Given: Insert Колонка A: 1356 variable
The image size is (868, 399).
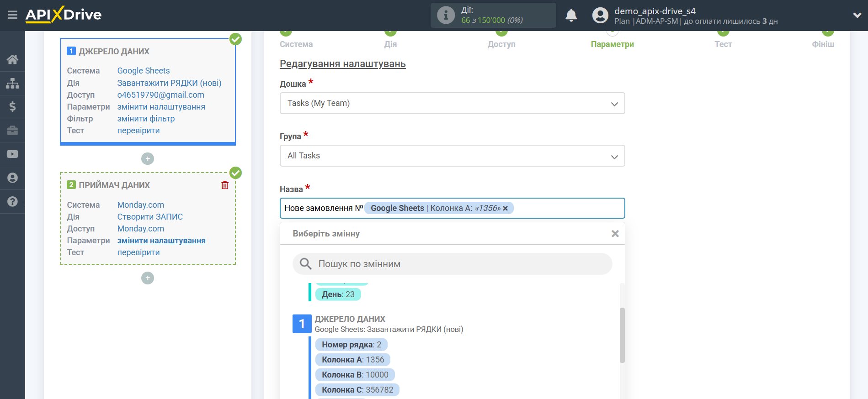Looking at the screenshot, I should (x=353, y=360).
